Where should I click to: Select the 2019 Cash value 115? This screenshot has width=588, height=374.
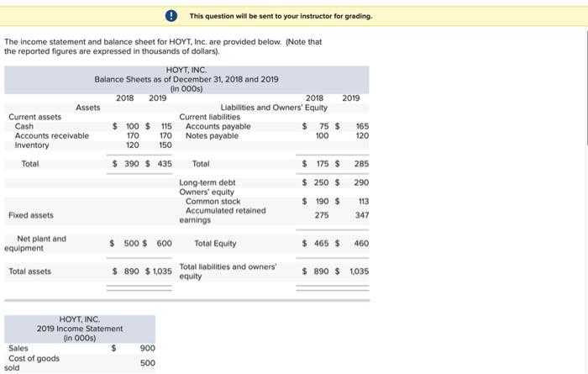click(166, 126)
